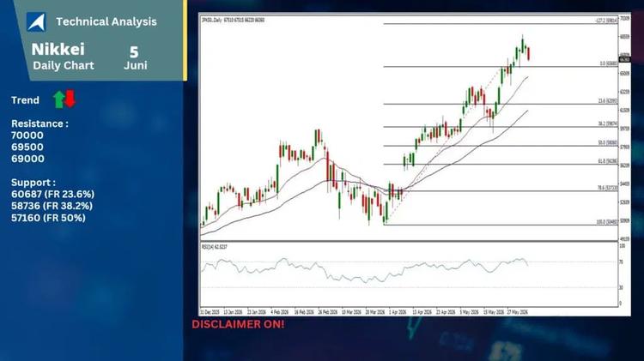The height and width of the screenshot is (361, 644).
Task: Click the red down trend arrow
Action: [x=70, y=99]
